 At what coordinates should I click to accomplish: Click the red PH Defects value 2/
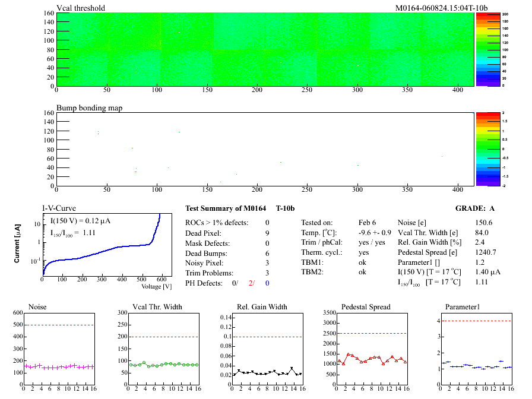[x=252, y=283]
